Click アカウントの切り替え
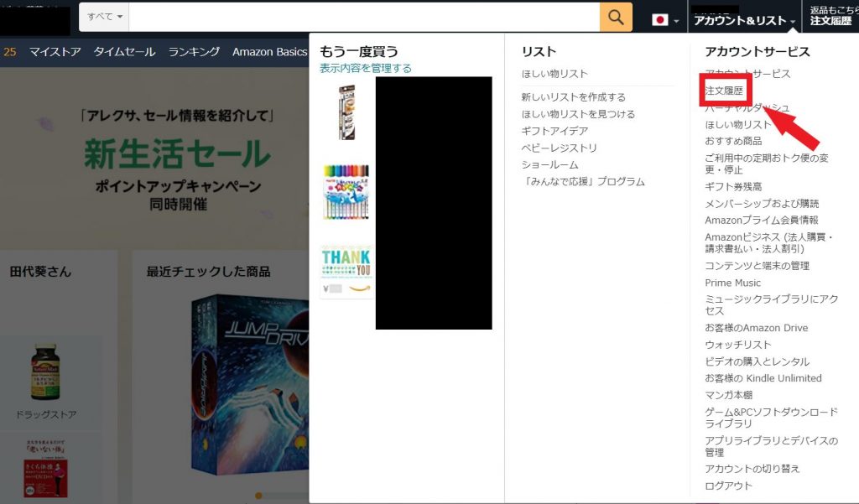Image resolution: width=859 pixels, height=504 pixels. 752,469
